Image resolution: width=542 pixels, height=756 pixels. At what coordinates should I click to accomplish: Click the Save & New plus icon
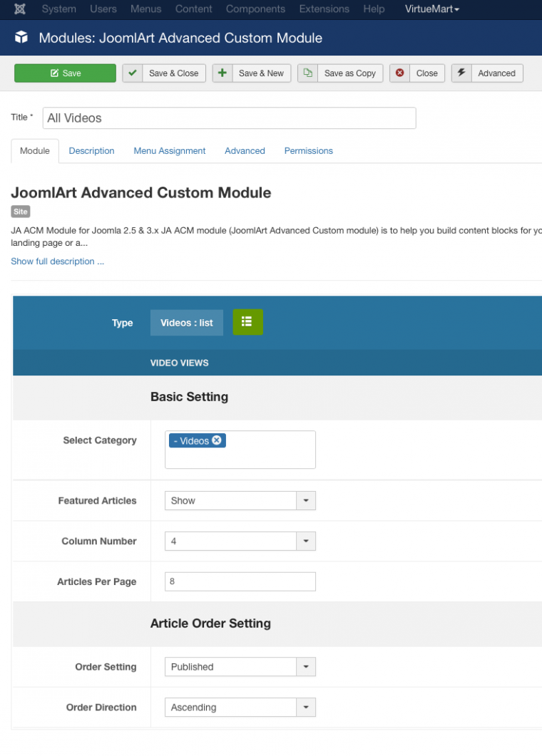point(223,73)
